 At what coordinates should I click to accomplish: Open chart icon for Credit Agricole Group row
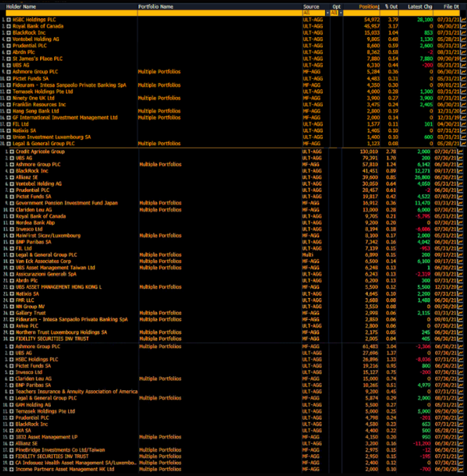pos(461,151)
